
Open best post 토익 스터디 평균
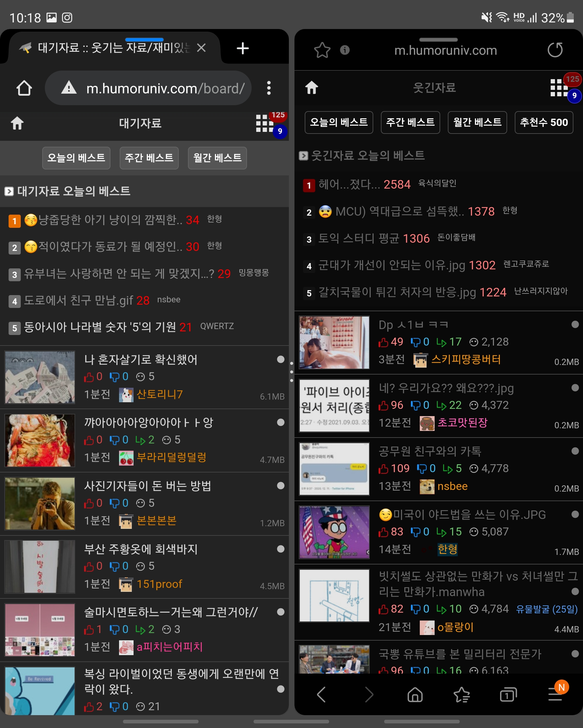pyautogui.click(x=359, y=238)
